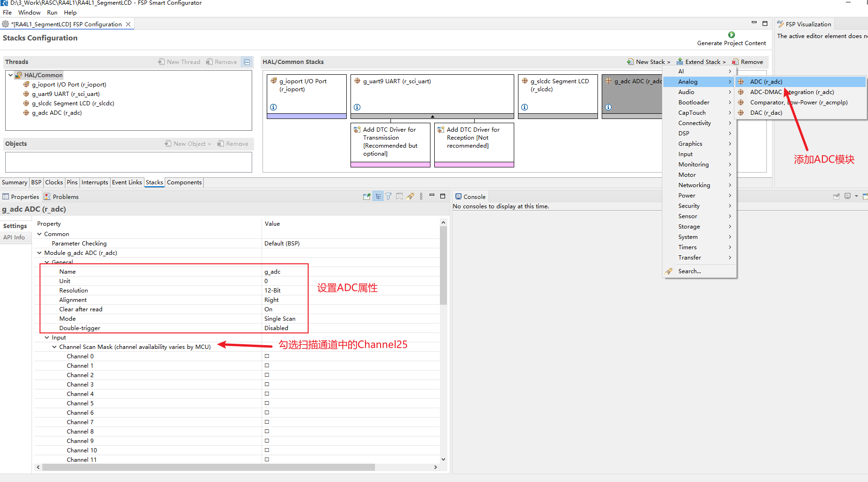Viewport: 868px width, 482px height.
Task: Open Properties view menu with three dots
Action: tap(421, 197)
